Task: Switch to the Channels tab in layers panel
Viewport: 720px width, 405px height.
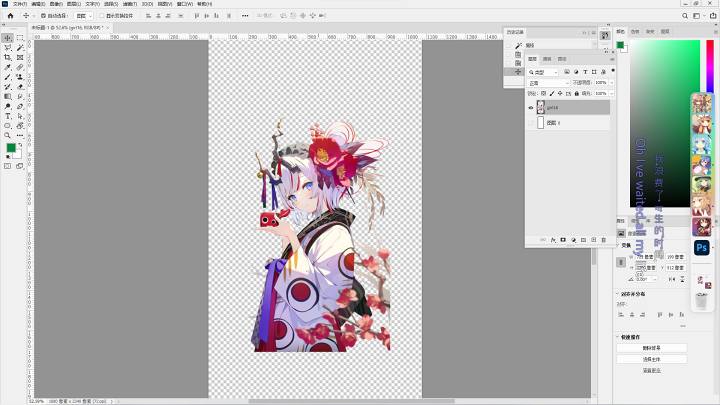Action: [x=547, y=59]
